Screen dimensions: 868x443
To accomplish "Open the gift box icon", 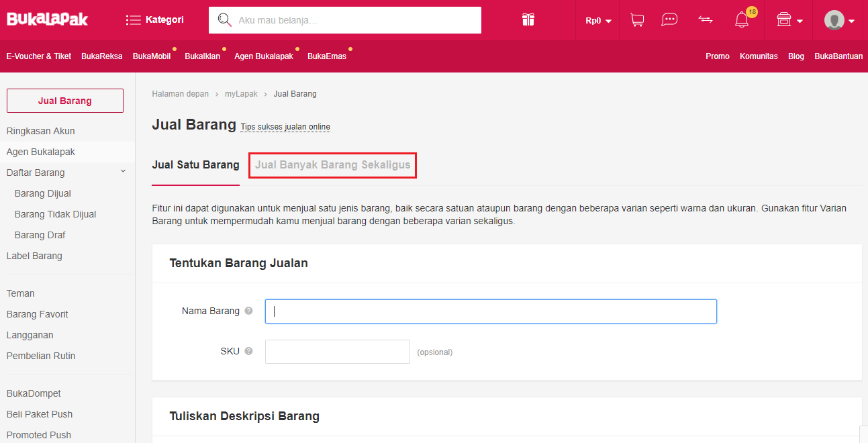I will coord(528,20).
